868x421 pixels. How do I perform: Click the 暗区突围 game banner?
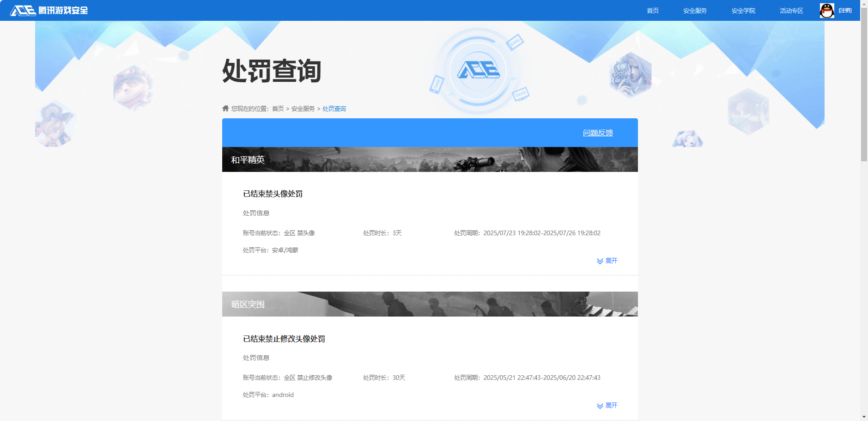(430, 304)
